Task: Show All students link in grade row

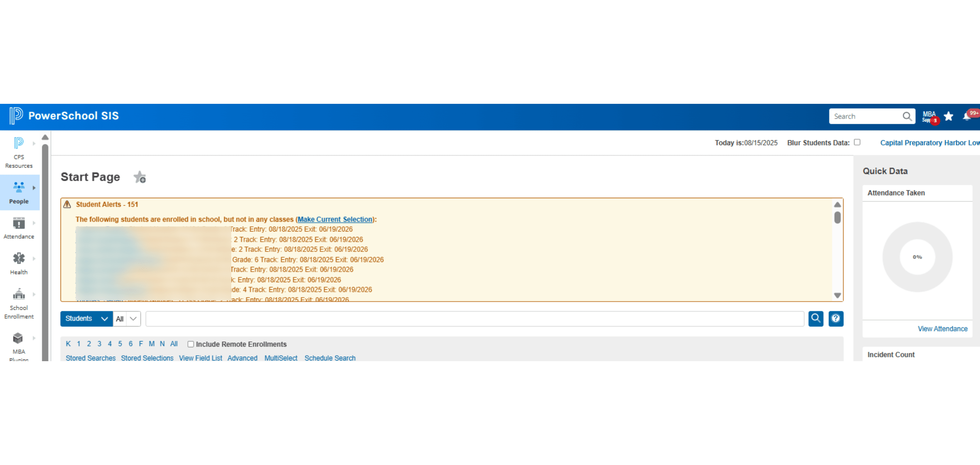Action: [x=174, y=344]
